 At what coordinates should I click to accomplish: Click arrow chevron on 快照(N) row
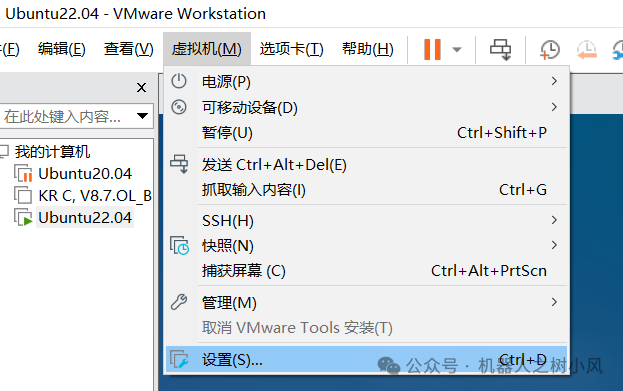554,245
